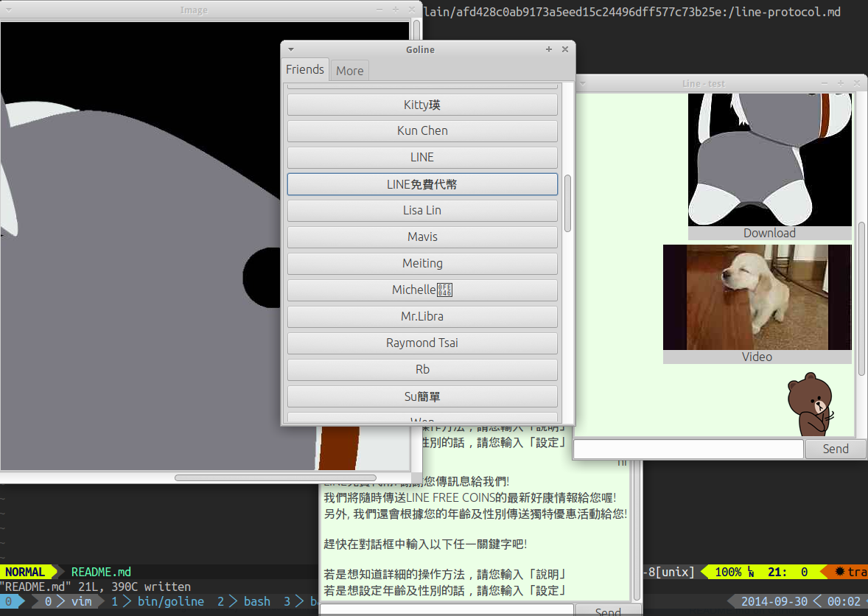The width and height of the screenshot is (868, 616).
Task: Select Raymond Tsai in friends list
Action: click(422, 343)
